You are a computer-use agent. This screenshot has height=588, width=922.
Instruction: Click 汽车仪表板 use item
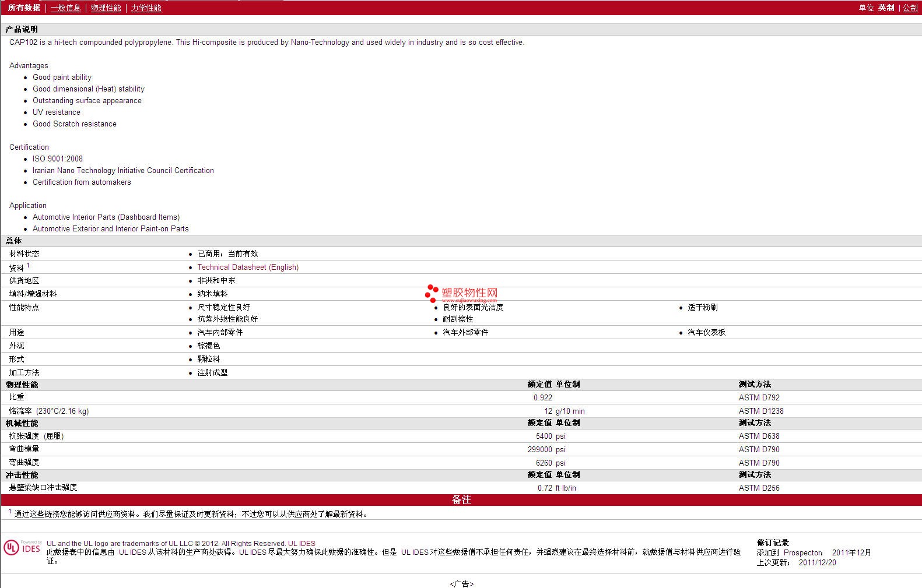coord(706,332)
